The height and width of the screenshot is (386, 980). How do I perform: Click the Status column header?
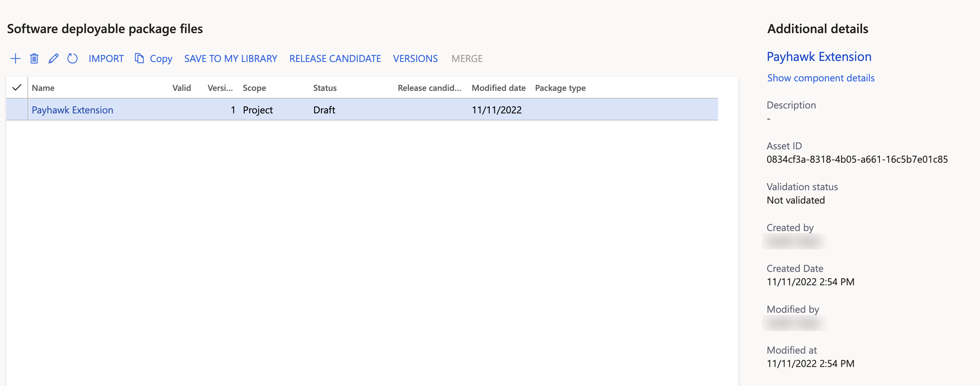click(x=325, y=88)
